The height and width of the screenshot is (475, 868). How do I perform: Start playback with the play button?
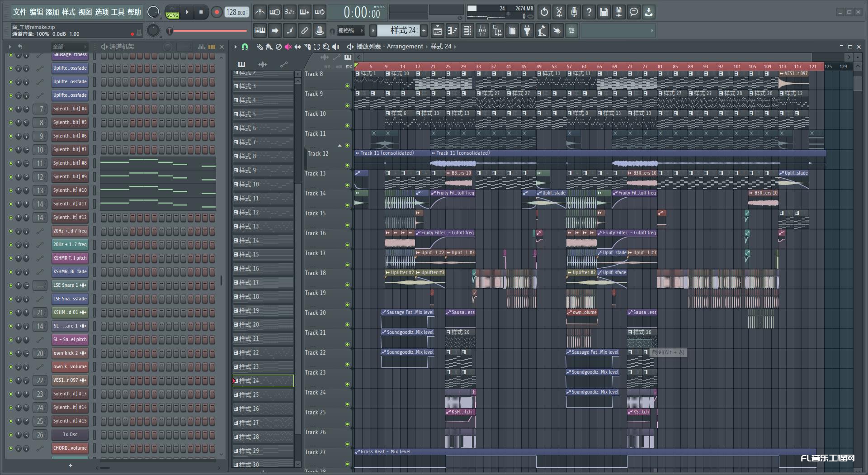coord(187,12)
